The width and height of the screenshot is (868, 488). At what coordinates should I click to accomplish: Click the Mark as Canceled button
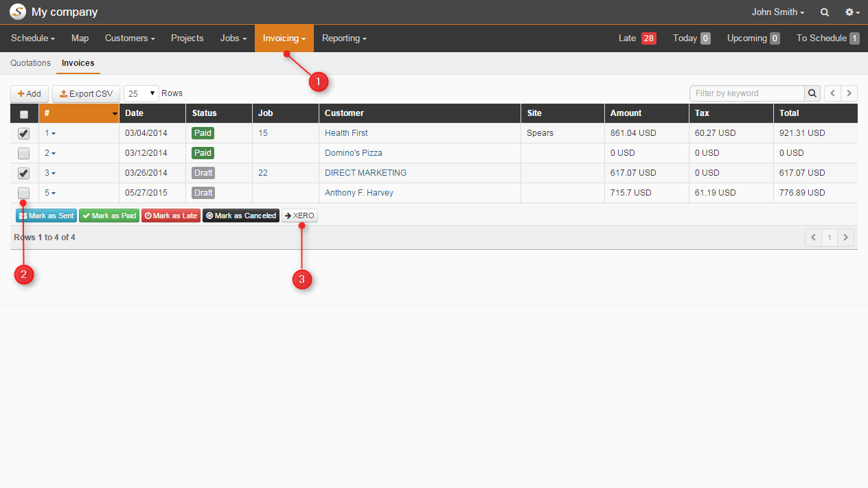pos(241,216)
